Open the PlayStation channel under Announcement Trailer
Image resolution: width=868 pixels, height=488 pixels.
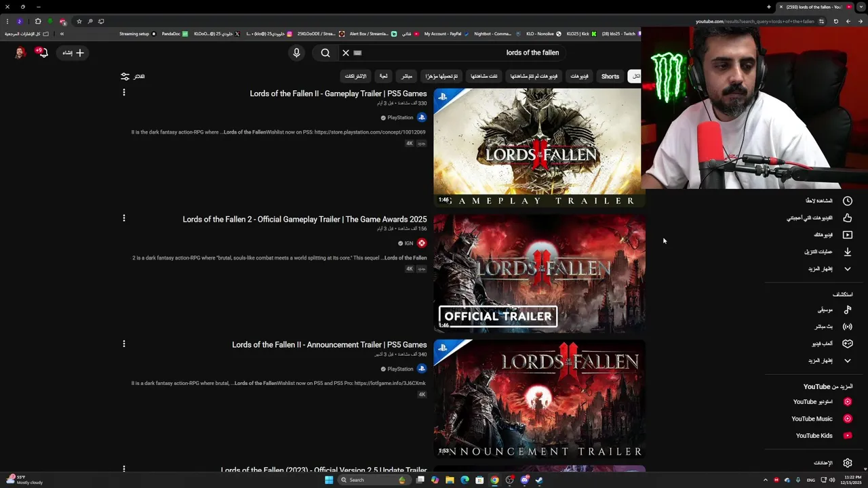[x=400, y=369]
